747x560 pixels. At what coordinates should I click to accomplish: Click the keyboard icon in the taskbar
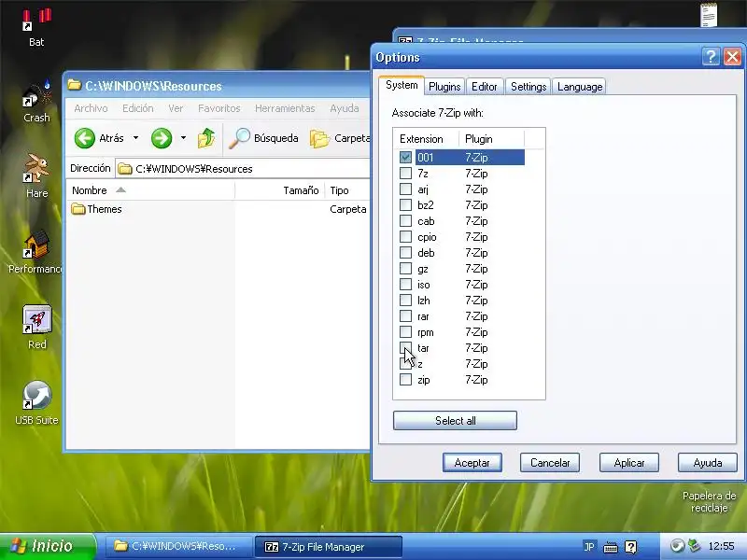pos(611,547)
